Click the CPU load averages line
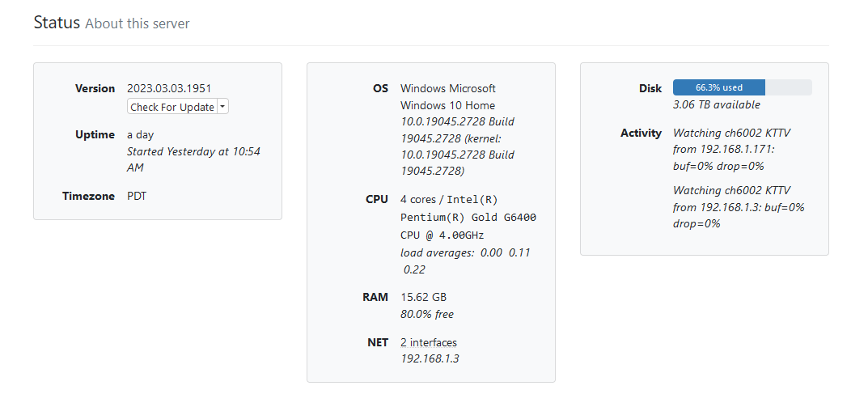Screen dimensions: 868x407 pyautogui.click(x=465, y=261)
